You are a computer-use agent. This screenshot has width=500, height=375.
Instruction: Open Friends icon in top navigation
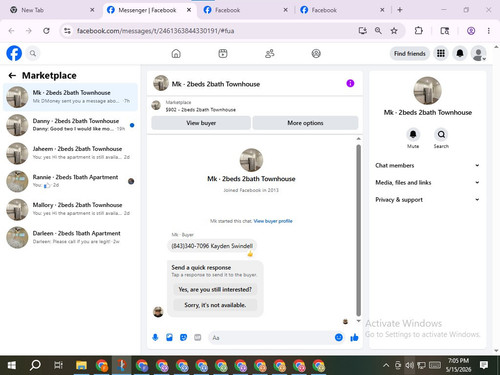tap(269, 53)
